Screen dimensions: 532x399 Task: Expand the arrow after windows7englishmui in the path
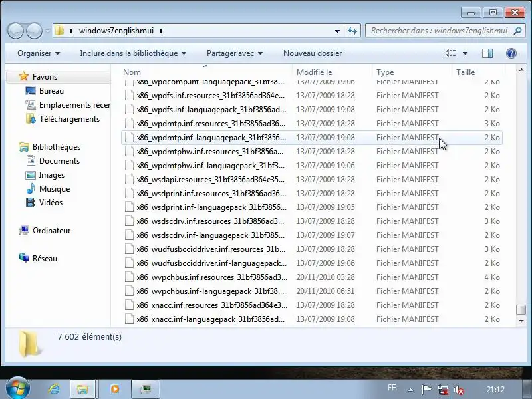[x=161, y=31]
